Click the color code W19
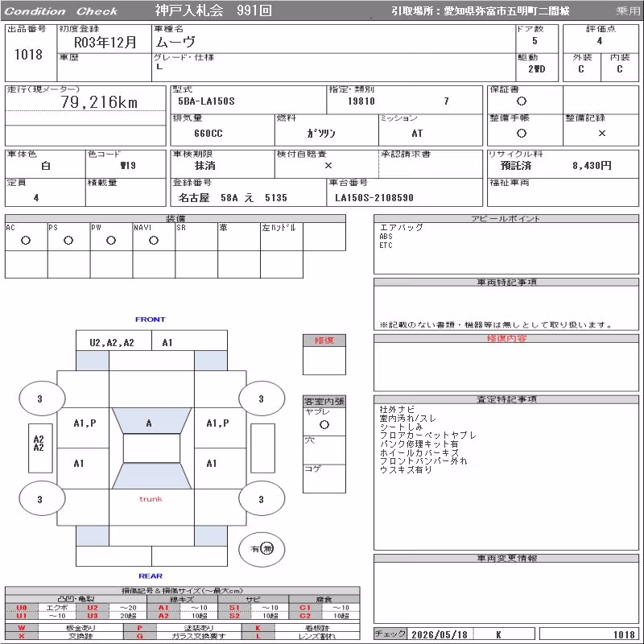The image size is (644, 644). [128, 166]
